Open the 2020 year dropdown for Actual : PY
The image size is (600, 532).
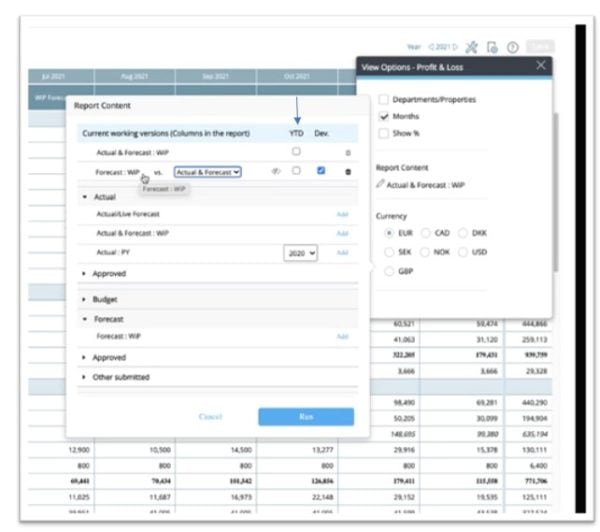(x=300, y=254)
